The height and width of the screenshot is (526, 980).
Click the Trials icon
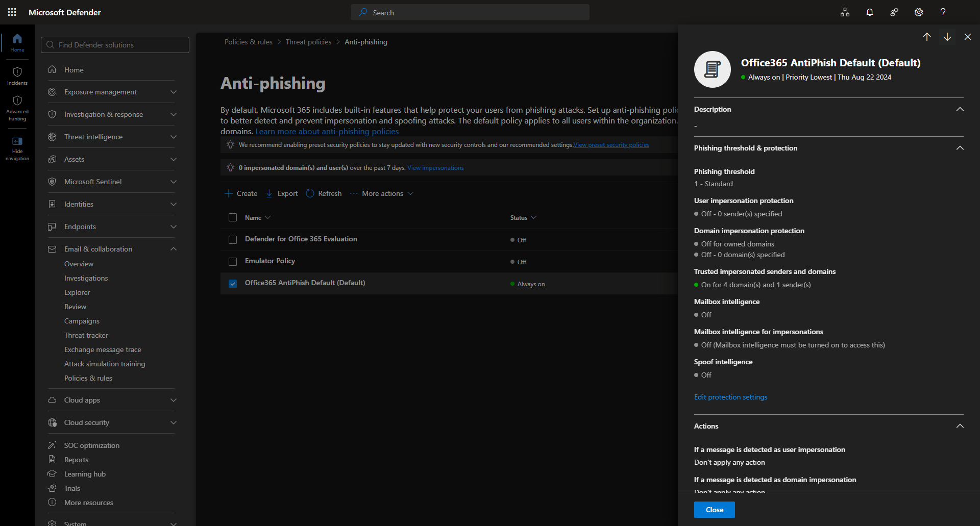[52, 488]
